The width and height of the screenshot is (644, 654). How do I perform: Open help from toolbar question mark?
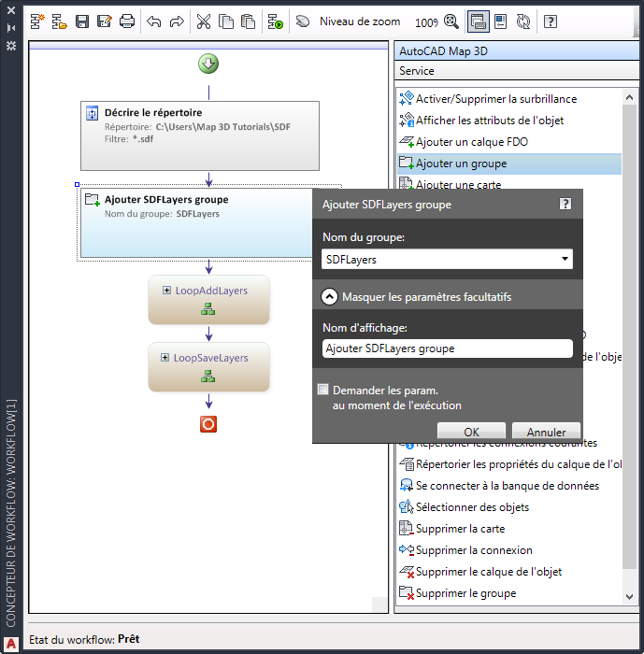click(551, 21)
